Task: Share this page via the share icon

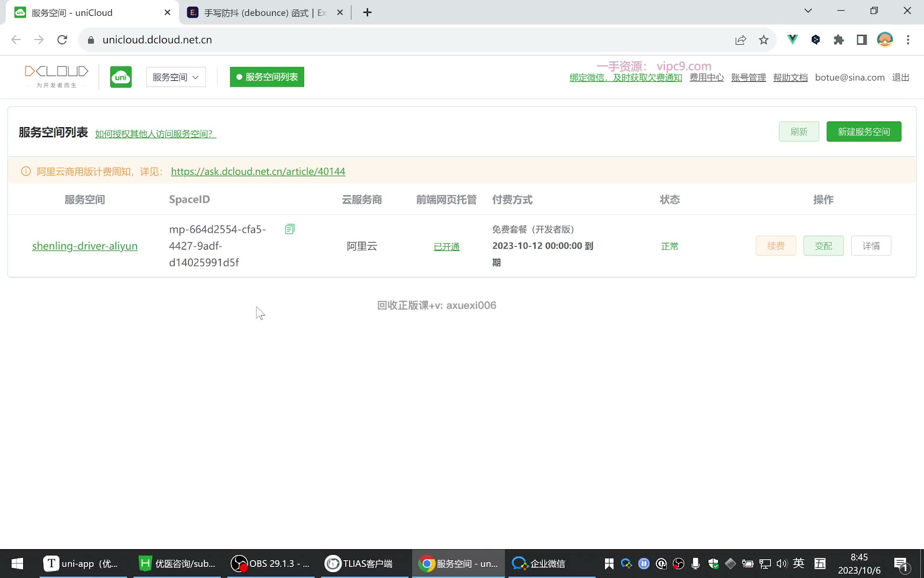Action: 741,40
